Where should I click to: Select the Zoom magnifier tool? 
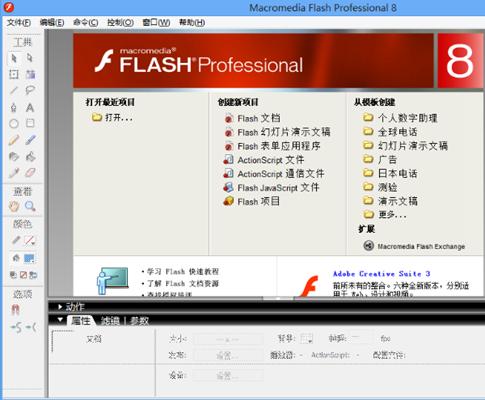point(30,206)
